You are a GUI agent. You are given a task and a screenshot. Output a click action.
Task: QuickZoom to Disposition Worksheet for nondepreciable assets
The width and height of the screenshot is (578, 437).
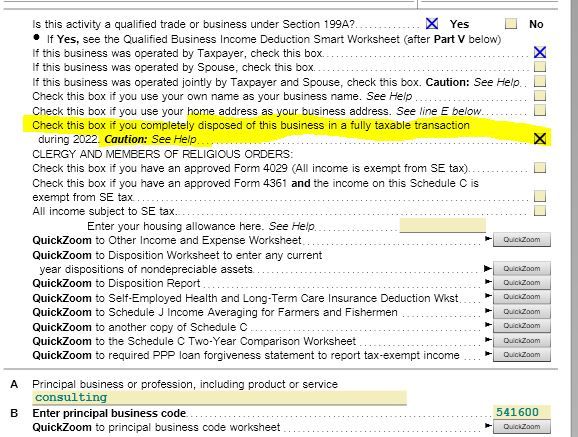(x=522, y=268)
